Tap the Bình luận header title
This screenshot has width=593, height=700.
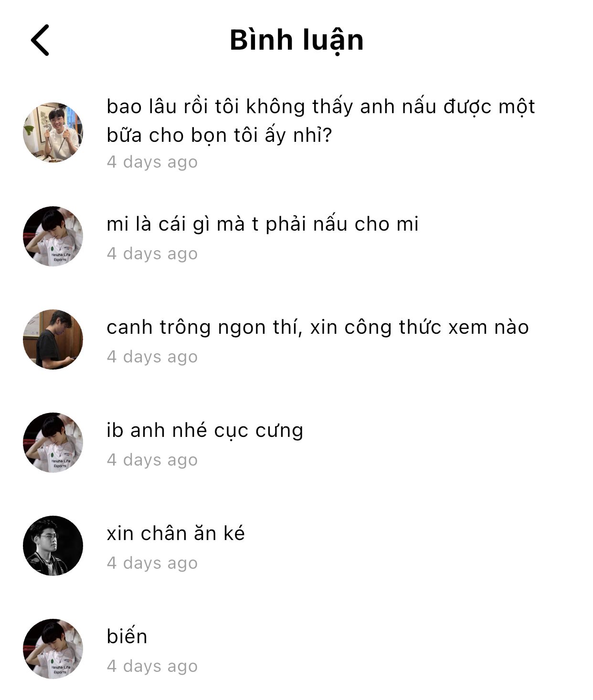296,40
